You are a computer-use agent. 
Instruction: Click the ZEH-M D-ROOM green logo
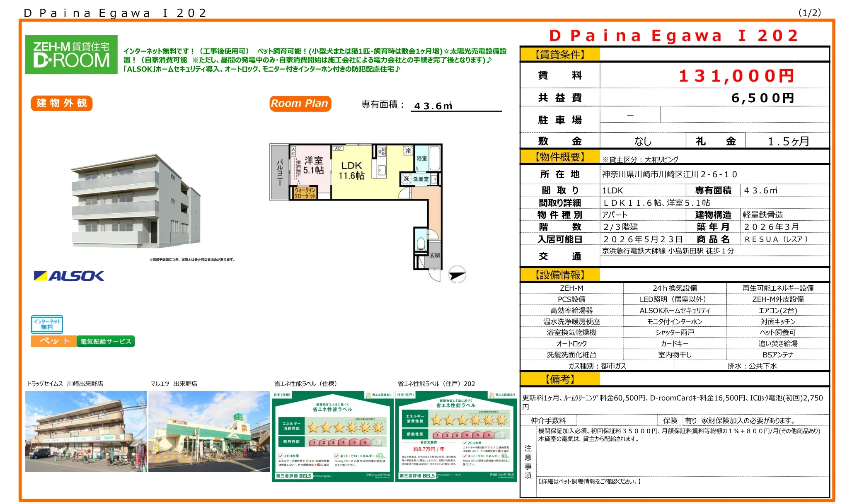click(x=71, y=55)
